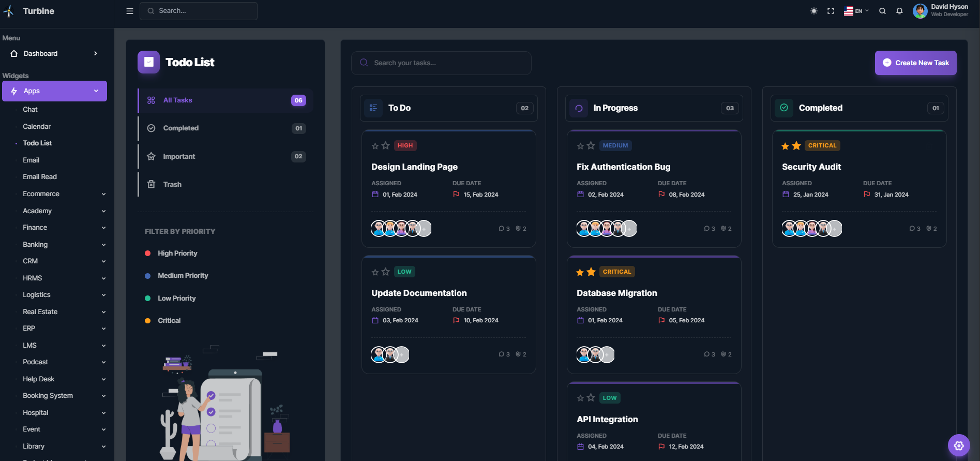This screenshot has width=980, height=461.
Task: Click the Turbine logo icon
Action: click(x=9, y=11)
